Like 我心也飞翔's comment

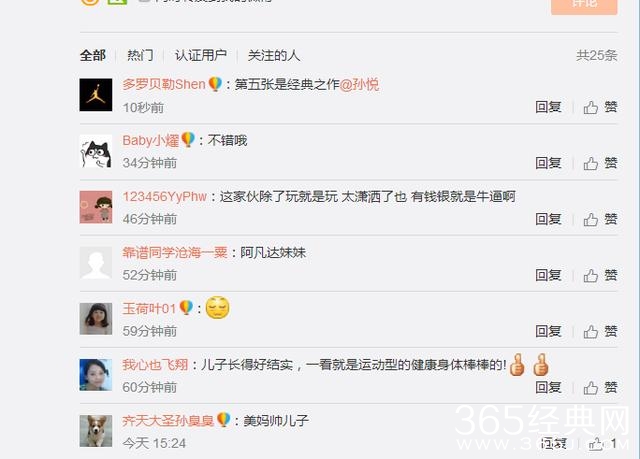(600, 388)
